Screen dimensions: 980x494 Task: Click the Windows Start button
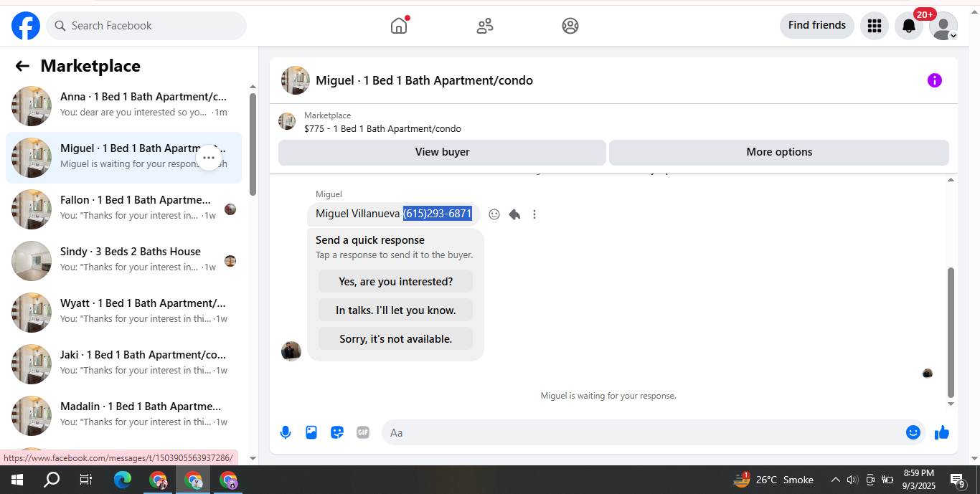(17, 480)
